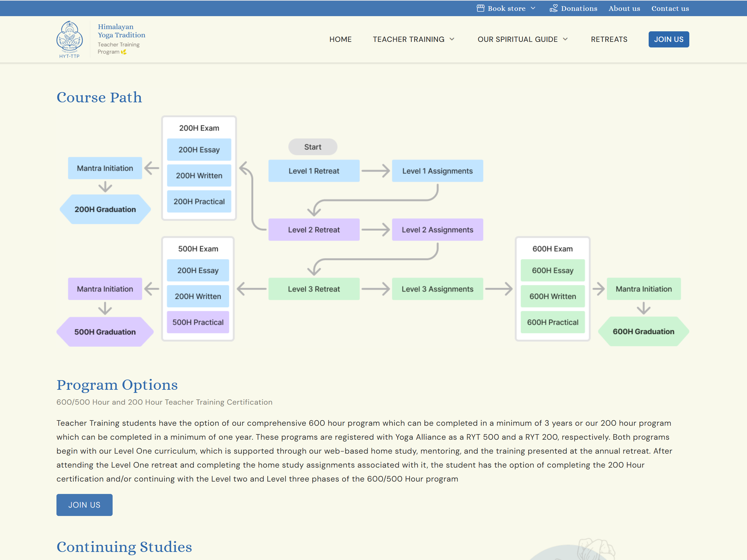This screenshot has width=747, height=560.
Task: Click the HYT-TTP logo emblem
Action: (69, 39)
